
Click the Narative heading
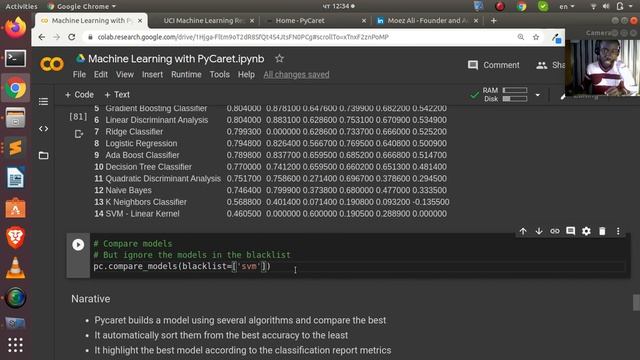(x=91, y=299)
